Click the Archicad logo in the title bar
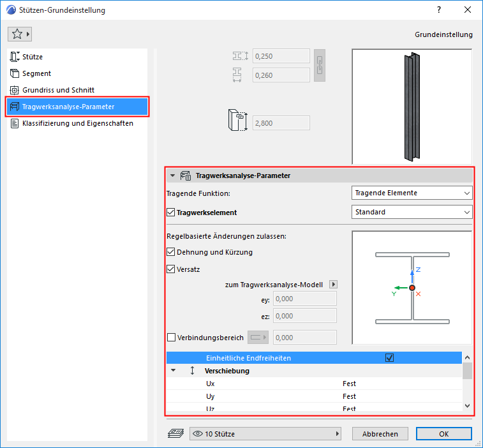 (x=11, y=10)
